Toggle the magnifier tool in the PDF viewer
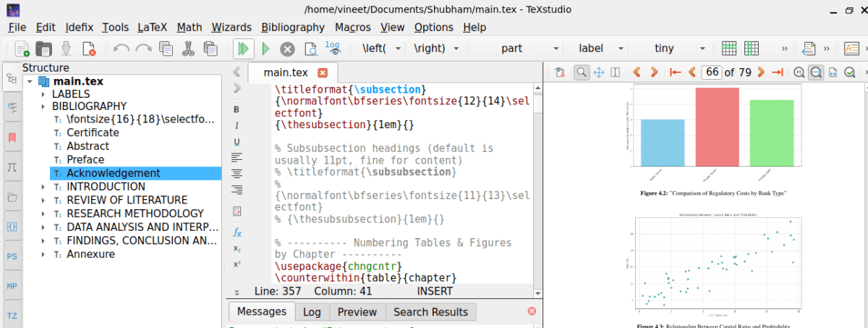Screen dimensions: 868x328 [582, 72]
